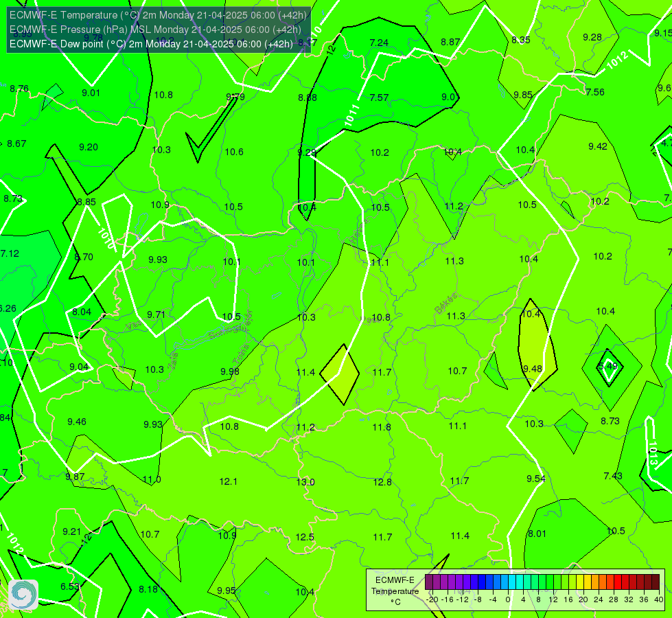Viewport: 672px width, 618px height.
Task: Click the 9.54 temperature value
Action: [536, 479]
